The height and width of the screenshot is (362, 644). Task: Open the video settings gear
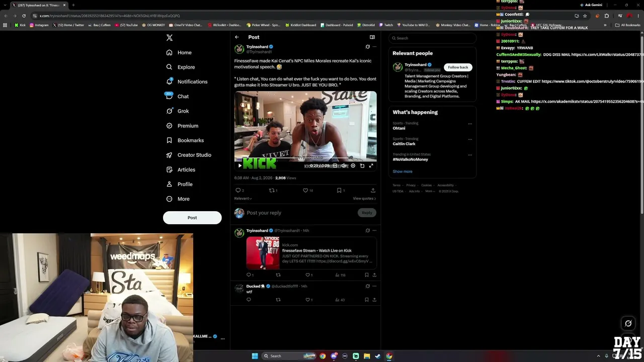[x=353, y=165]
